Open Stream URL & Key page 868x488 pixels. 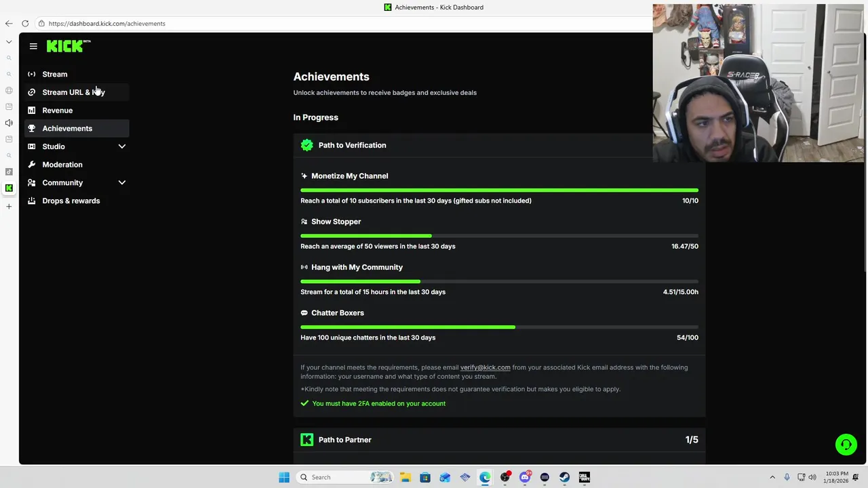point(77,92)
